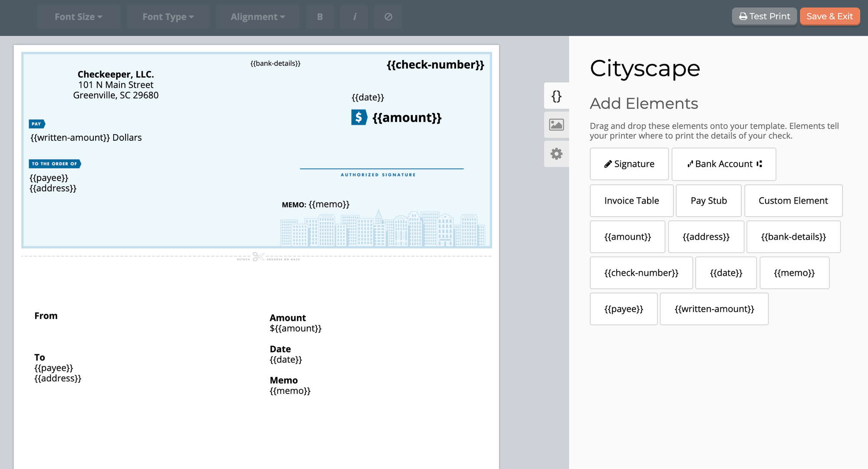Toggle italic formatting in toolbar
This screenshot has height=469, width=868.
(x=354, y=17)
